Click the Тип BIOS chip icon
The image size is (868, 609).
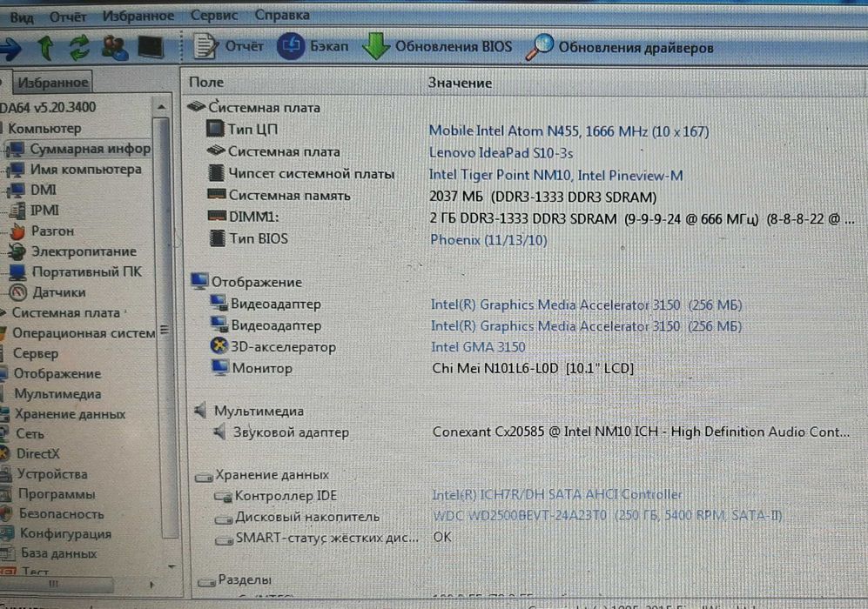pos(218,238)
